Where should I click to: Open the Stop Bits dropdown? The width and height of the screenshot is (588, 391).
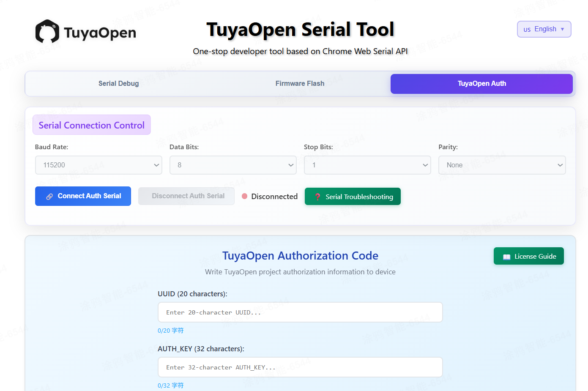point(367,165)
